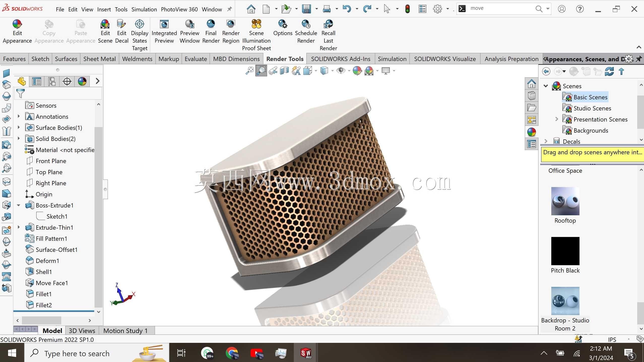
Task: Collapse the Scenes tree node
Action: pyautogui.click(x=546, y=86)
